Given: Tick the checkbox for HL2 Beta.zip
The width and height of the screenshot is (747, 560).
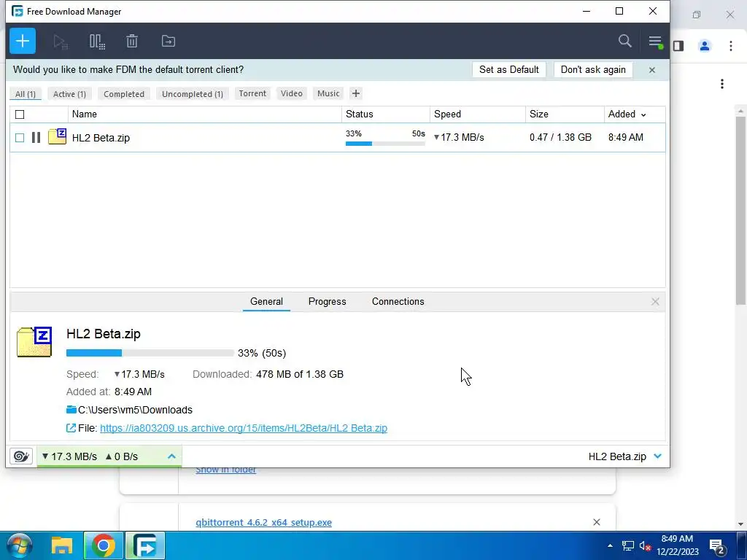Looking at the screenshot, I should point(20,138).
